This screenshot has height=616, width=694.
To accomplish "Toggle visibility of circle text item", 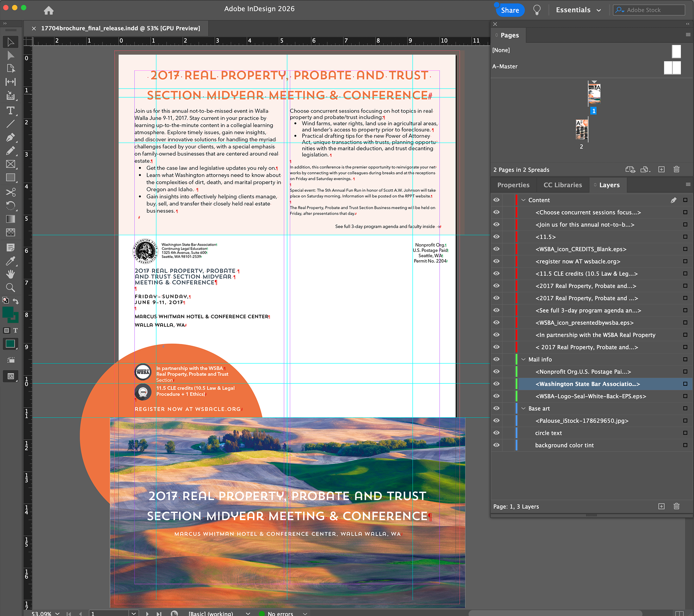I will click(496, 433).
